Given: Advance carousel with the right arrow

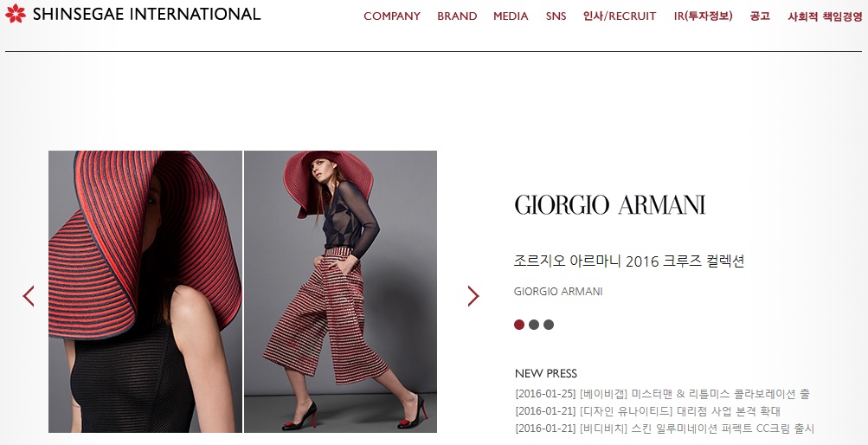Looking at the screenshot, I should click(473, 296).
